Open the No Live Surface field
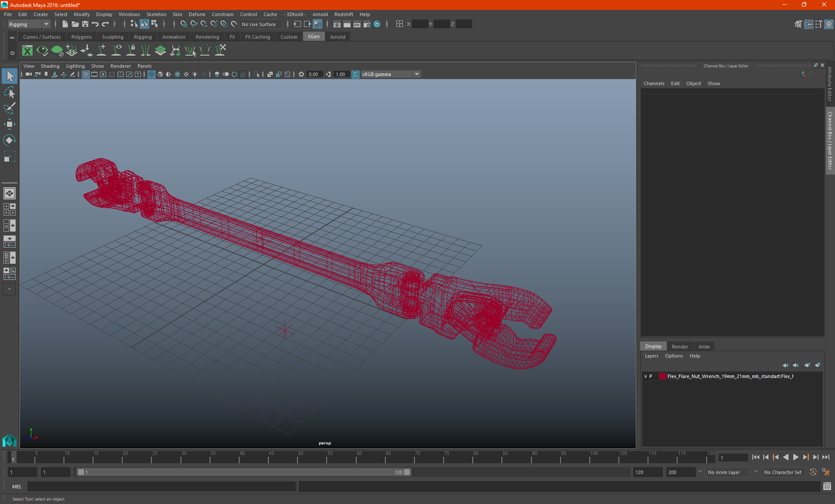 click(261, 24)
